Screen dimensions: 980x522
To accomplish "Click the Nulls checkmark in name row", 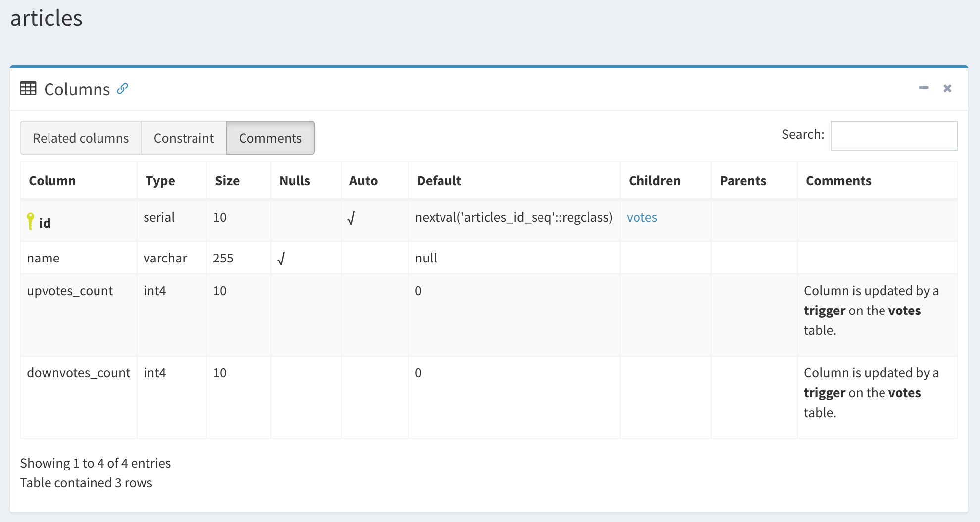I will click(281, 259).
